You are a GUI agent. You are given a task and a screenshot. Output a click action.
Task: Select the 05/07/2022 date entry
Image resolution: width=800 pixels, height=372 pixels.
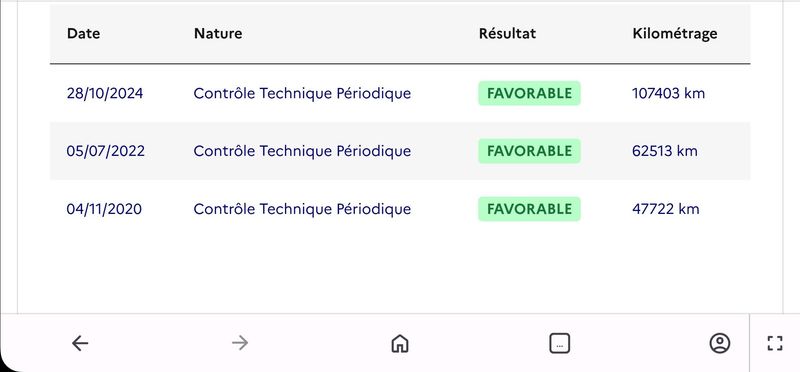[106, 151]
